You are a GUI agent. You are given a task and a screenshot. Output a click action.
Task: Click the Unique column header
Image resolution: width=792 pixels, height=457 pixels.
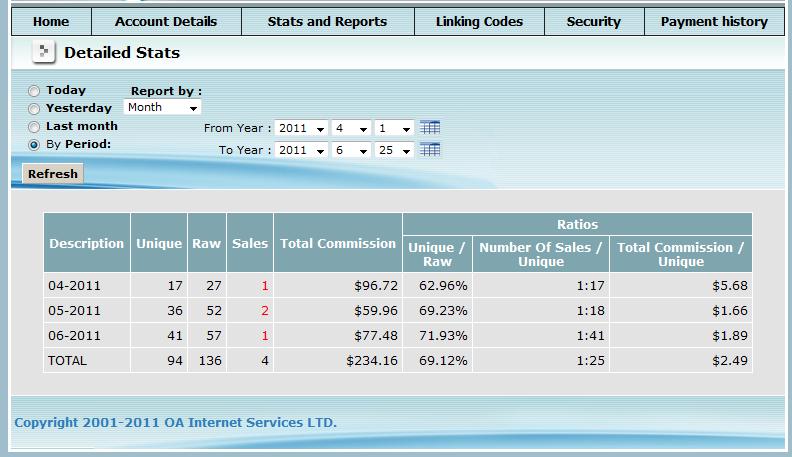(x=159, y=243)
